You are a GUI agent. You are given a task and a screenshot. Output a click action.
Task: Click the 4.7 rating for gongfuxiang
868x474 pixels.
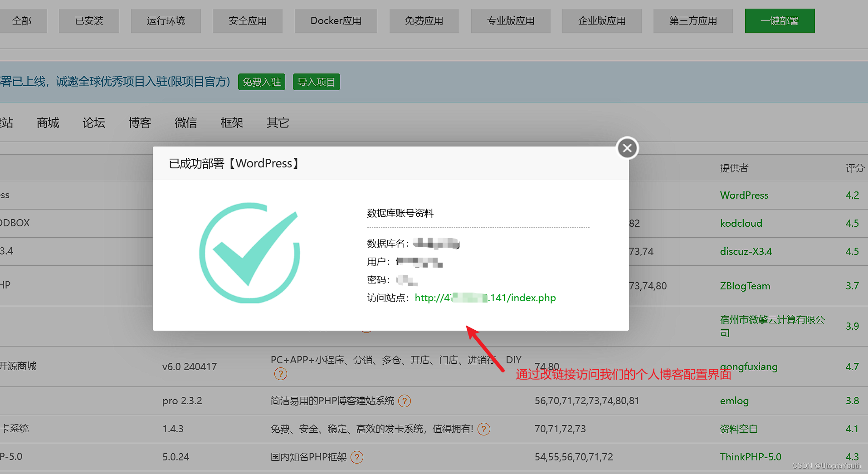click(852, 366)
